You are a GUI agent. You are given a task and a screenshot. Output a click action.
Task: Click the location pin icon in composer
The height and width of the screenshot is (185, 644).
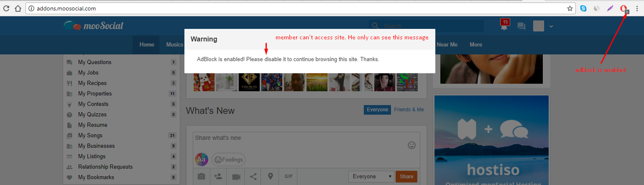(270, 176)
